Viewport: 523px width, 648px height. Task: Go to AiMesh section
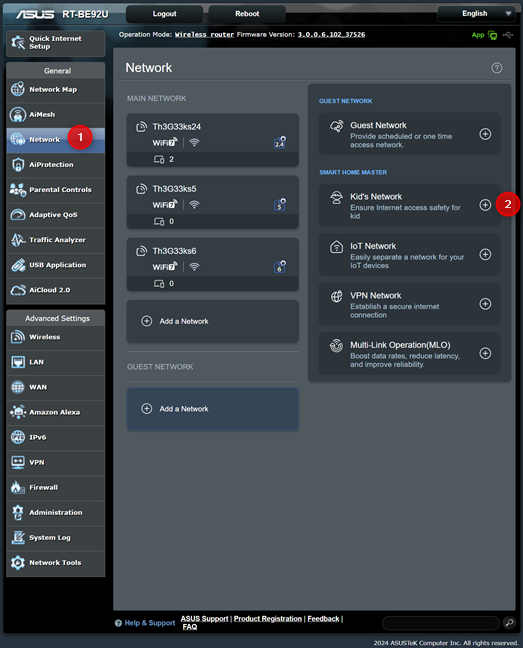point(56,115)
